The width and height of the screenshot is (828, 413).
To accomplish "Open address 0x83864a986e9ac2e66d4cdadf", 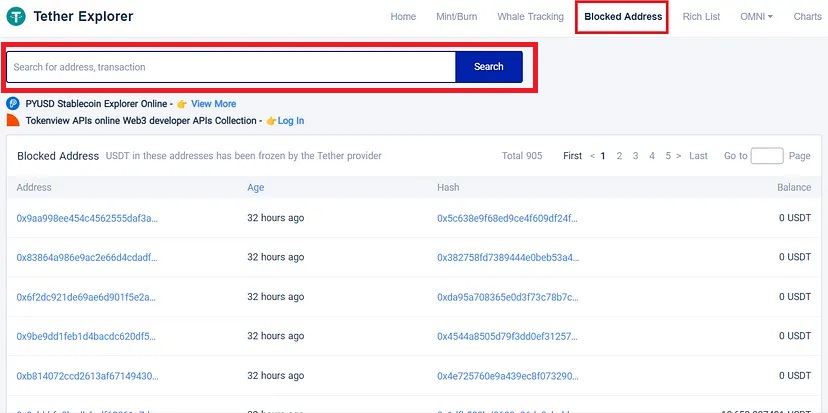I will [x=87, y=257].
